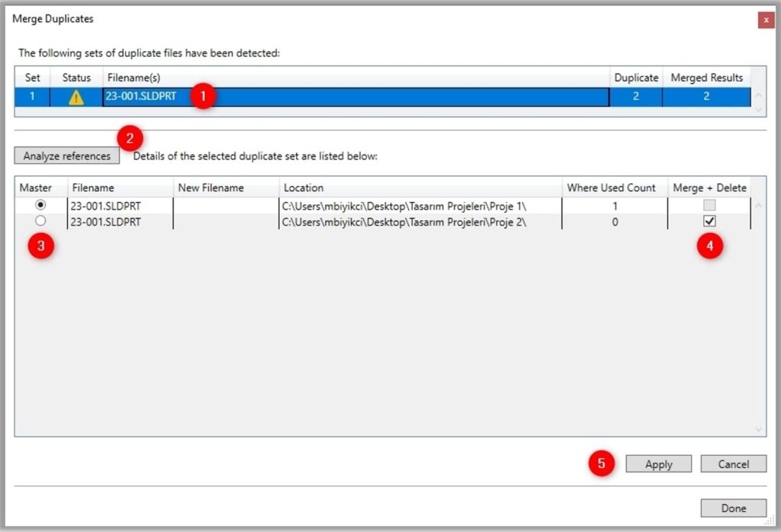The height and width of the screenshot is (532, 781).
Task: Click disabled Merge + Delete checkbox for Proje 1
Action: tap(710, 206)
